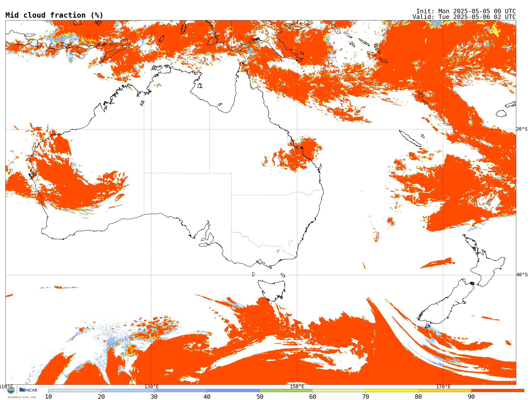Click the colorbar tick label 50
532x400 pixels.
(x=260, y=397)
